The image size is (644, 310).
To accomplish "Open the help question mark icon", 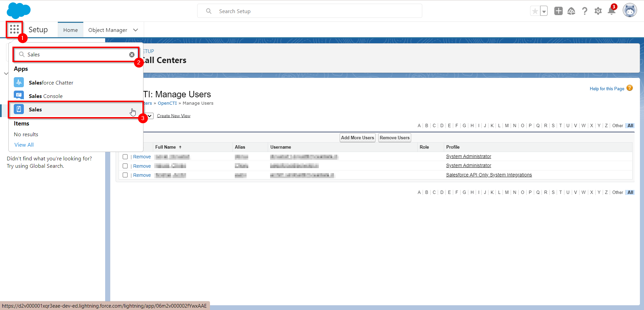I will tap(585, 11).
